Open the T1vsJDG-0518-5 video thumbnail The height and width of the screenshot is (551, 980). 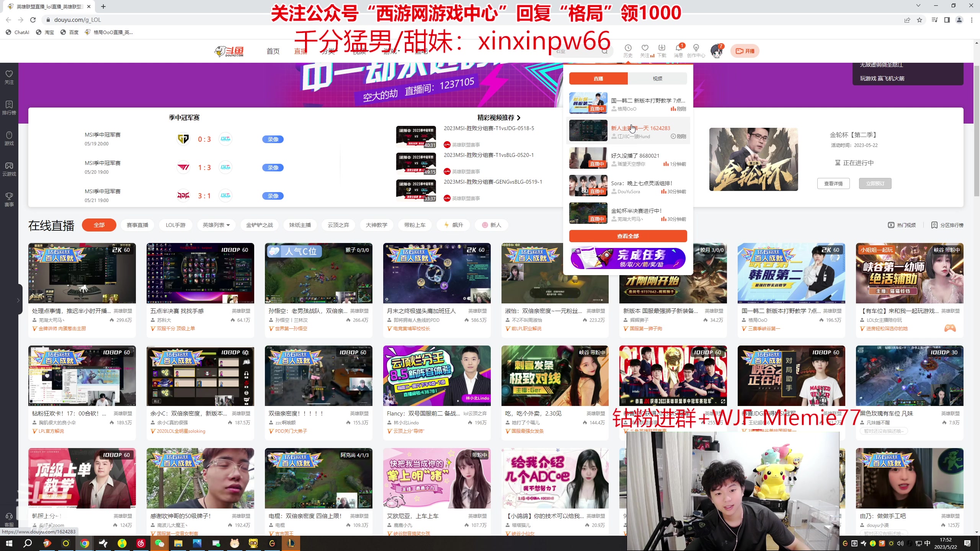416,137
